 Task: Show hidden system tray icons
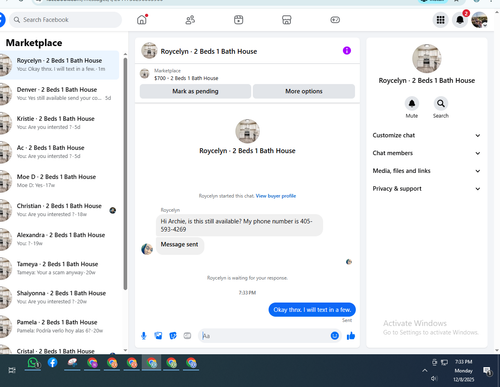pos(424,370)
